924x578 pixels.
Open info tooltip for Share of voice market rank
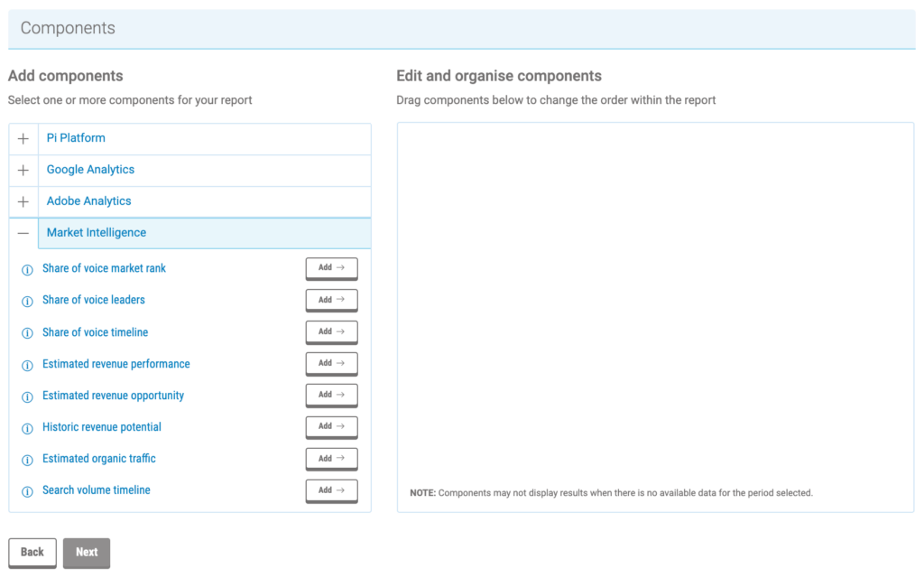point(27,268)
